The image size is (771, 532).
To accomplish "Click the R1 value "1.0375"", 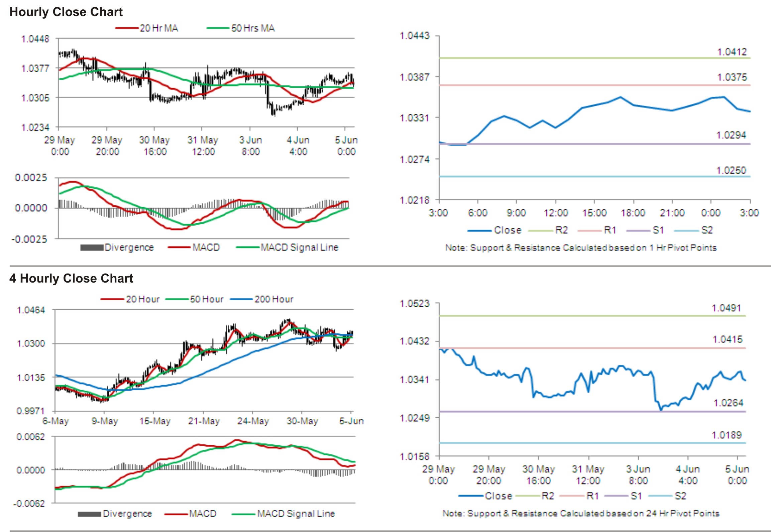I will point(732,77).
